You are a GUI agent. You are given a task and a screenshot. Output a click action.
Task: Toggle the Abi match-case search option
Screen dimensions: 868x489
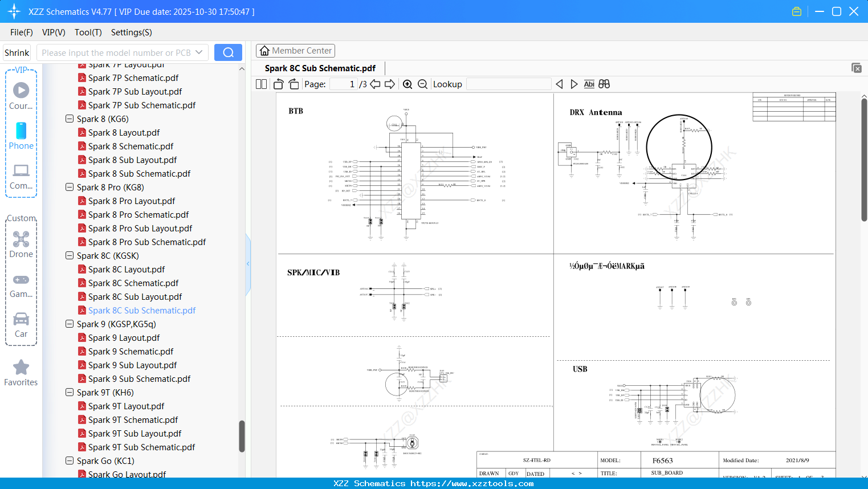pyautogui.click(x=589, y=84)
